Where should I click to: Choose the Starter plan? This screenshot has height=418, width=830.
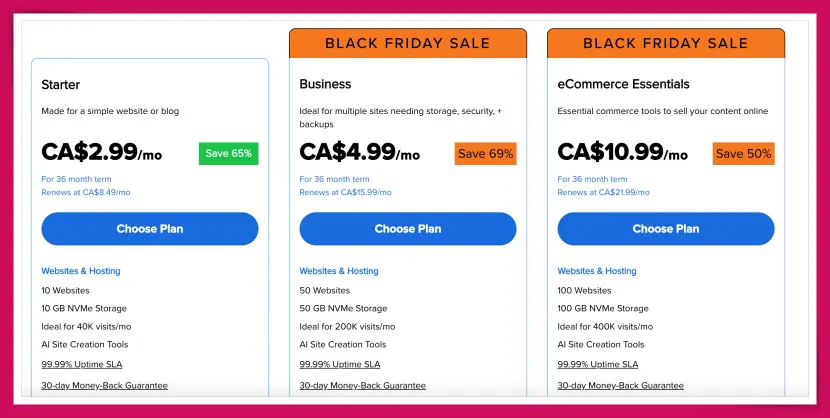[x=150, y=229]
